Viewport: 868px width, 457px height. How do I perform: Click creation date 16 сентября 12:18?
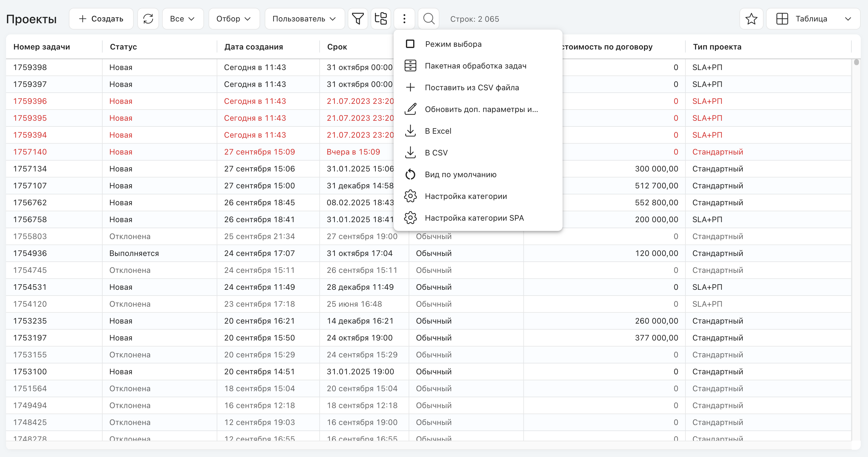point(260,405)
